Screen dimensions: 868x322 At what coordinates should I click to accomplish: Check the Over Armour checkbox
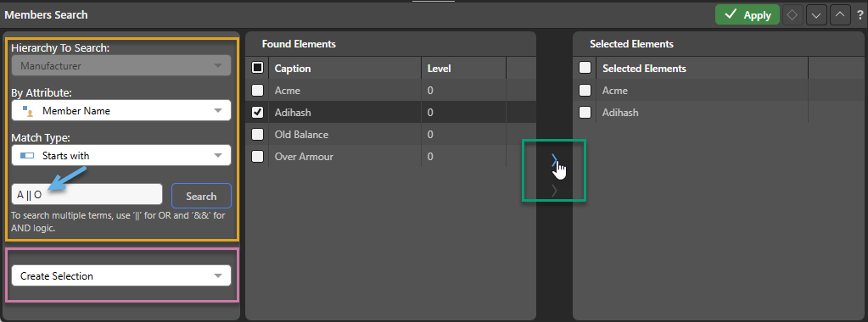tap(257, 157)
